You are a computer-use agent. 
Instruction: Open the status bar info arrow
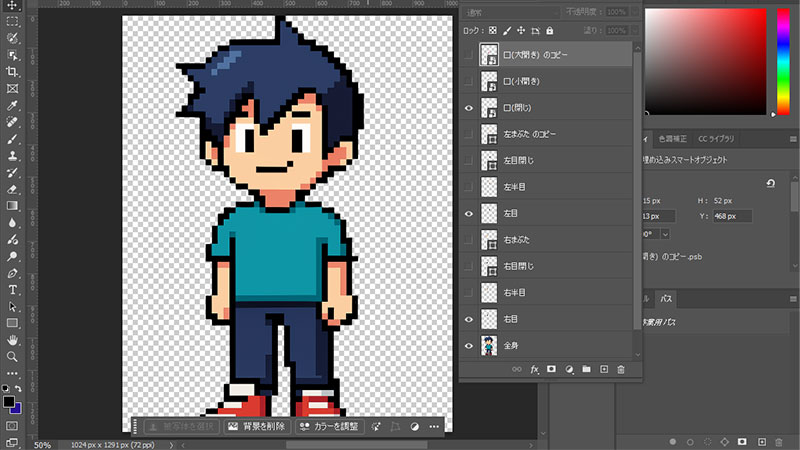171,445
